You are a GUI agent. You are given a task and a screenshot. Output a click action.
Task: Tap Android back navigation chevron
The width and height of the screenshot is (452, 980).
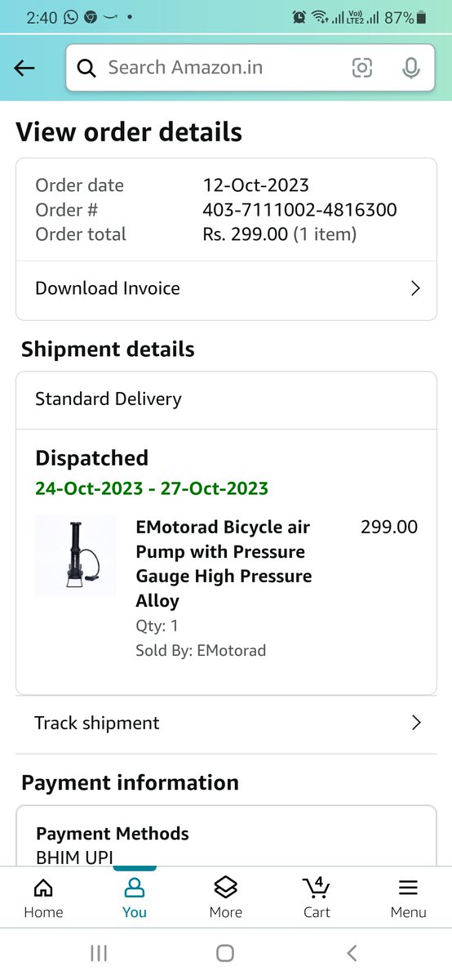point(352,952)
